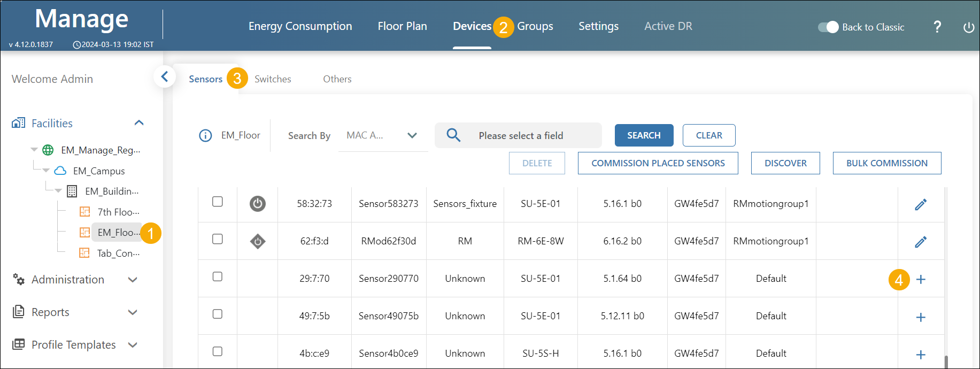Click the DISCOVER button
The width and height of the screenshot is (980, 369).
(x=785, y=163)
